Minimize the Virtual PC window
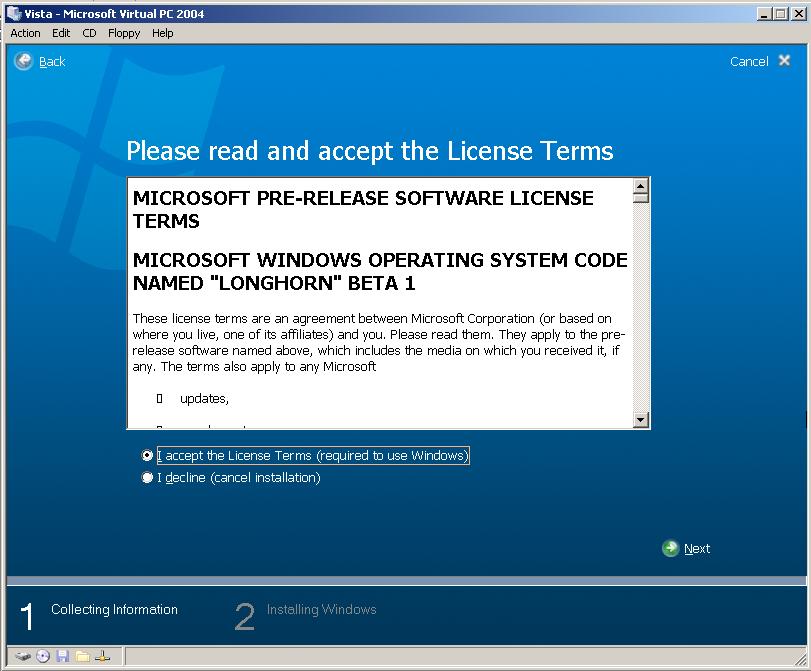Screen dimensions: 811x671 [x=764, y=14]
